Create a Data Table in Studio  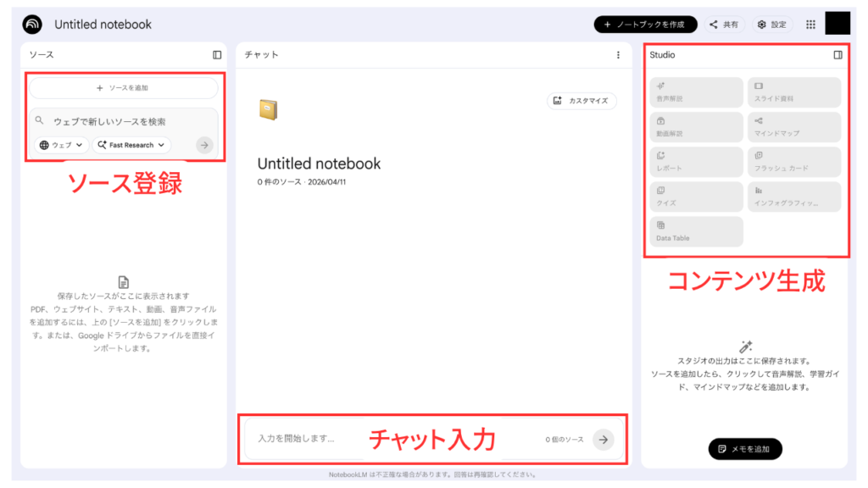pyautogui.click(x=697, y=231)
